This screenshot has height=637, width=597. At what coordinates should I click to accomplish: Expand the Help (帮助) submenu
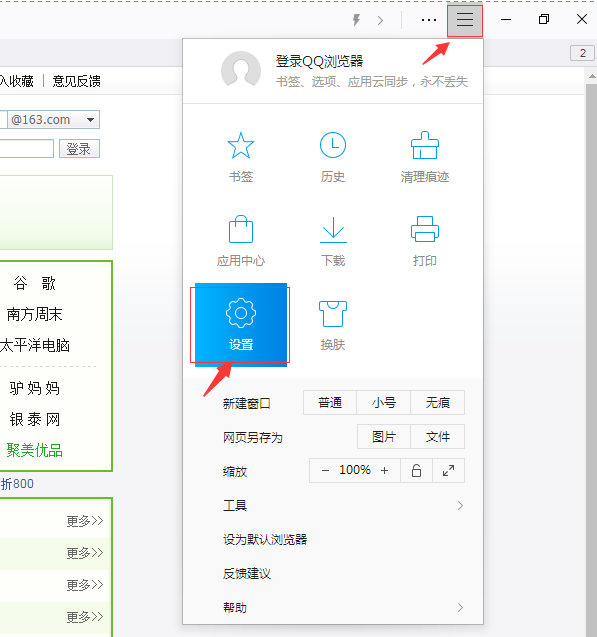coord(333,608)
